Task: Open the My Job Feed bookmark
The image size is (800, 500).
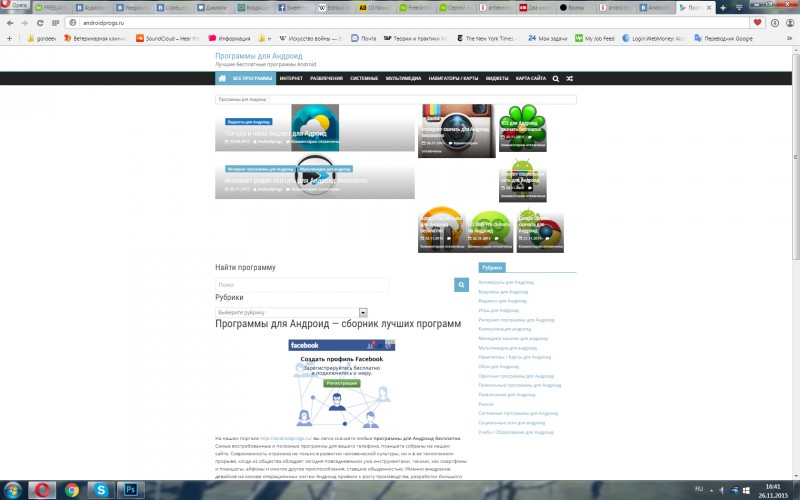Action: 595,38
